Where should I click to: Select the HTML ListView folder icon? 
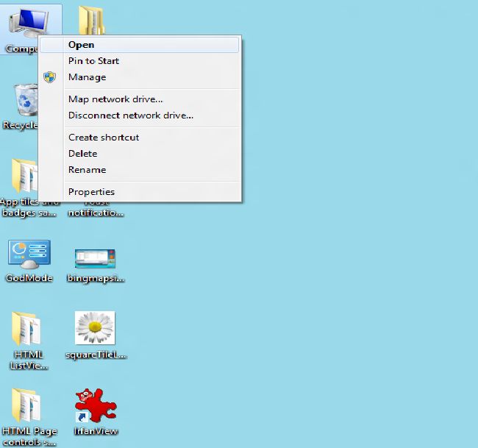(x=26, y=328)
